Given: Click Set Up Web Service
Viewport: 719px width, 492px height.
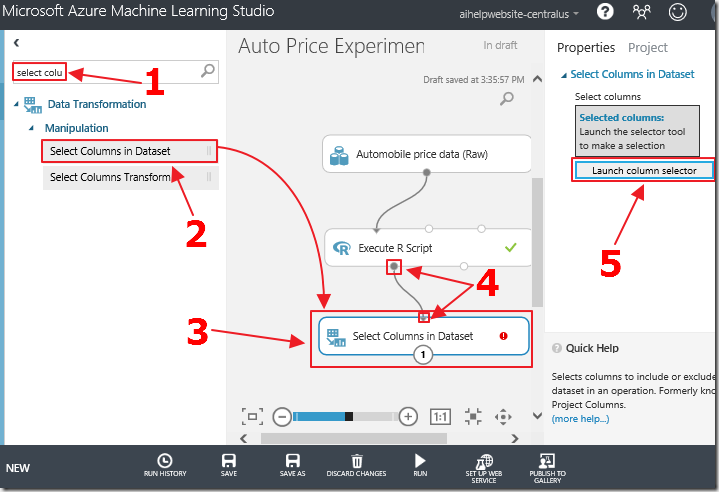Looking at the screenshot, I should pyautogui.click(x=484, y=468).
